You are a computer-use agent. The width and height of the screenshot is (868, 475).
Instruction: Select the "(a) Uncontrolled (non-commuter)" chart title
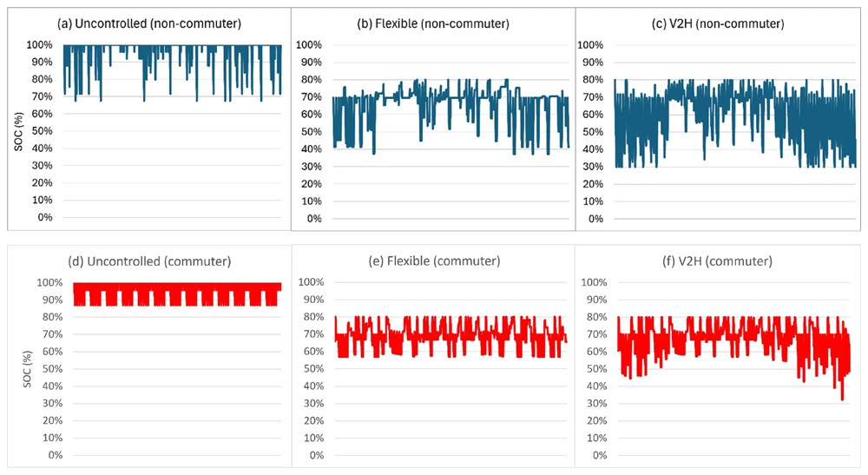click(x=149, y=23)
